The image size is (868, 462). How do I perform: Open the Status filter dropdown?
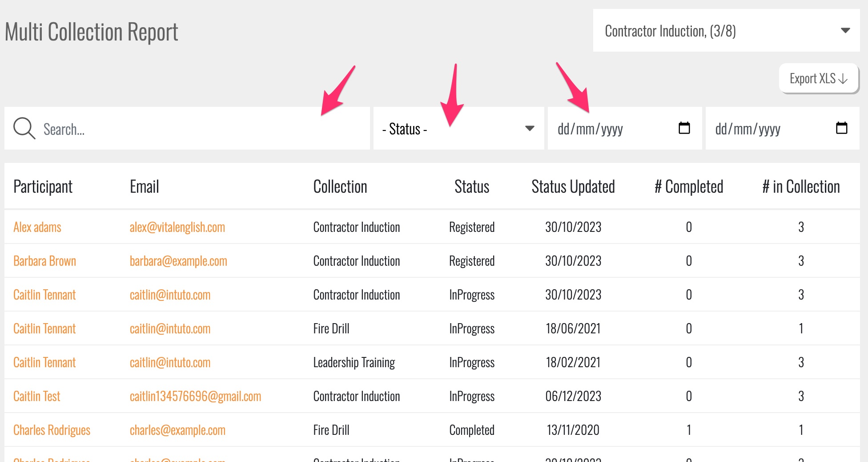[x=458, y=129]
